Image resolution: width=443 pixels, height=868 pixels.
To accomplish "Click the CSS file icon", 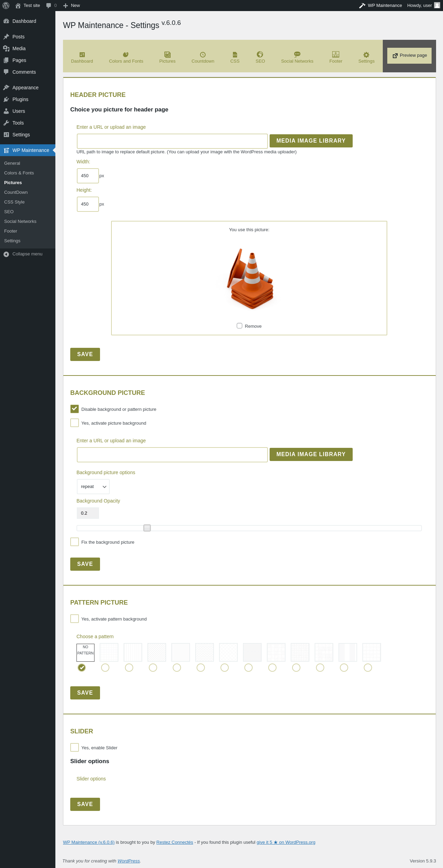I will pyautogui.click(x=235, y=54).
